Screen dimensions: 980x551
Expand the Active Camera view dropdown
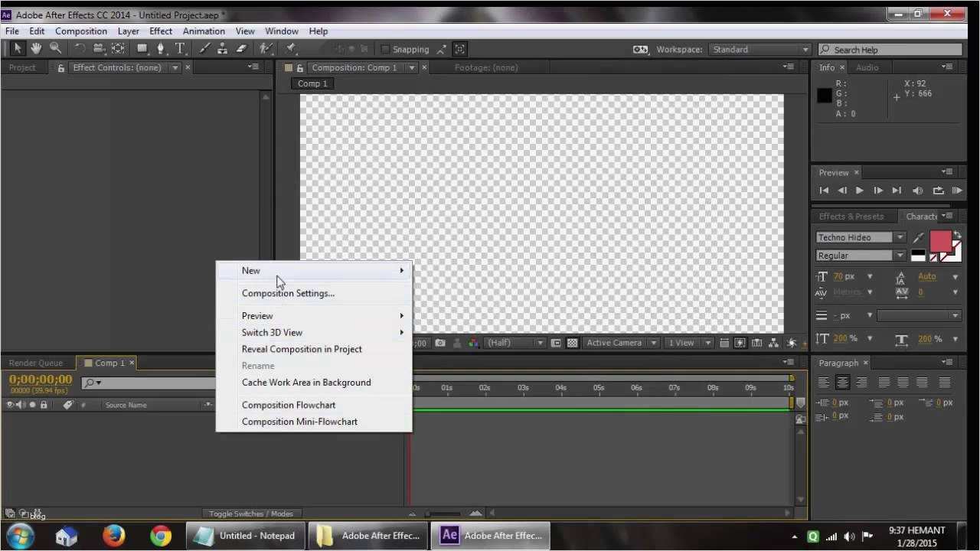click(620, 344)
